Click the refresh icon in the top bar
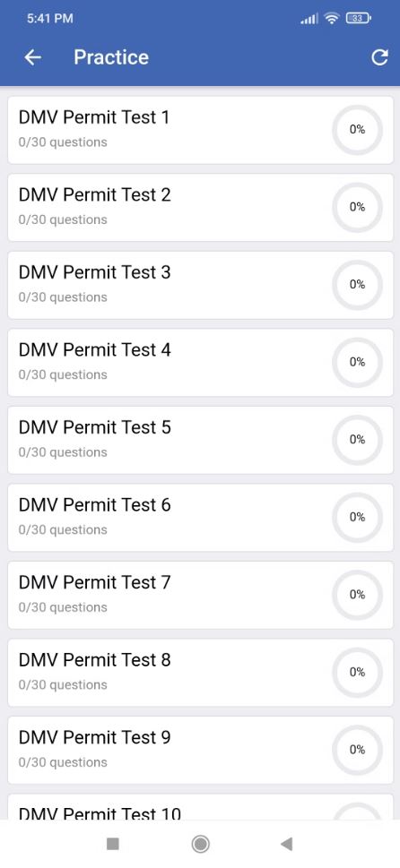The width and height of the screenshot is (400, 868). (x=379, y=57)
